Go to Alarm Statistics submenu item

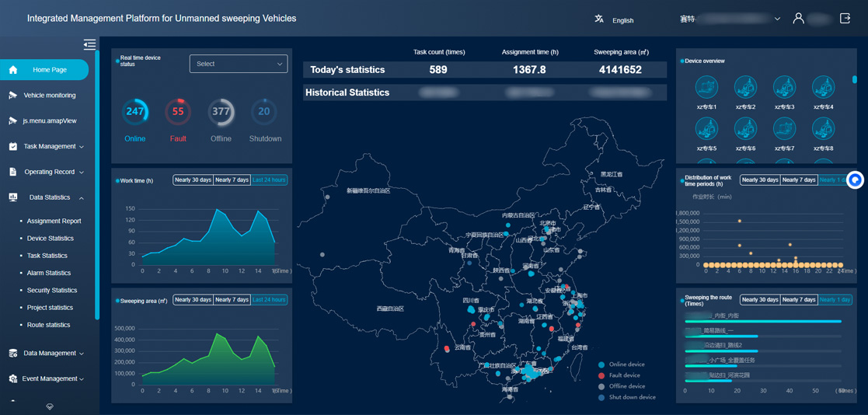[x=49, y=273]
